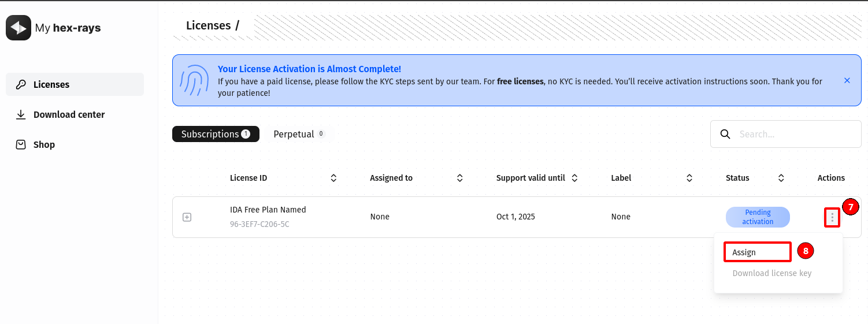Click the Shop bag icon
Viewport: 868px width, 324px height.
coord(21,144)
